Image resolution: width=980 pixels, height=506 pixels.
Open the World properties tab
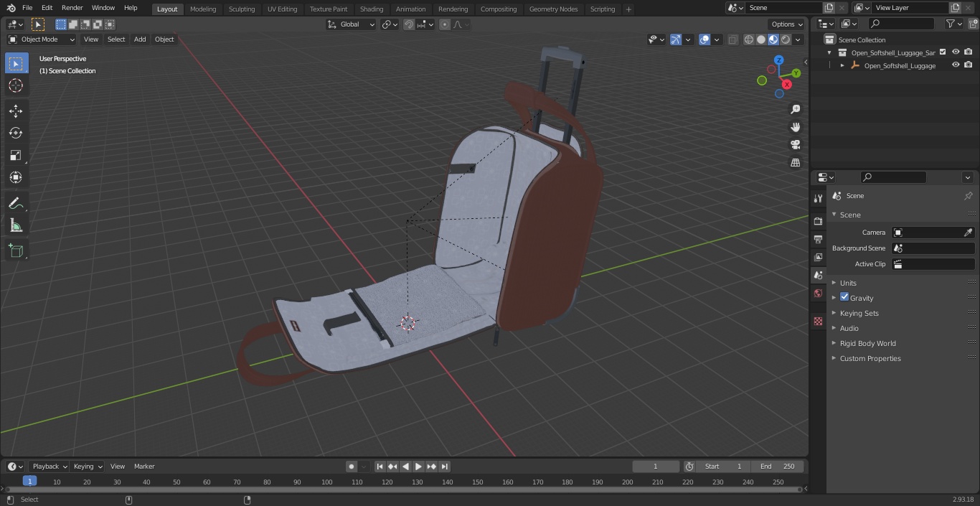coord(818,293)
